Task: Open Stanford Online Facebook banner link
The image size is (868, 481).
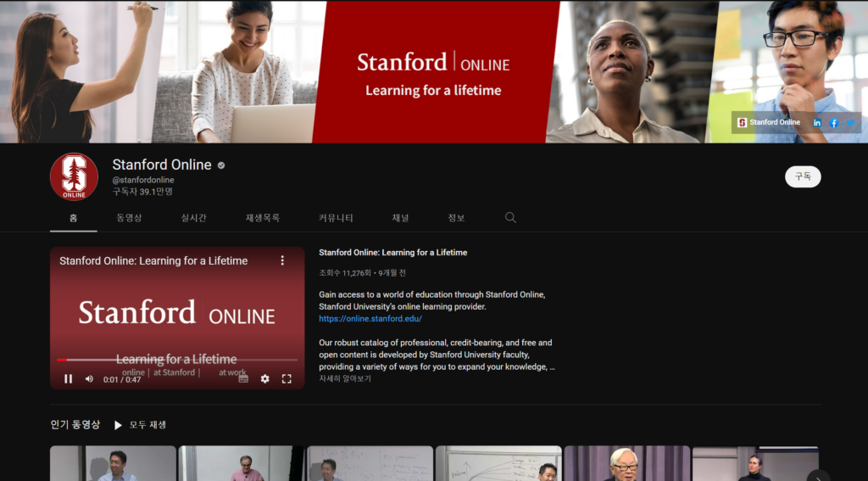Action: pyautogui.click(x=834, y=123)
